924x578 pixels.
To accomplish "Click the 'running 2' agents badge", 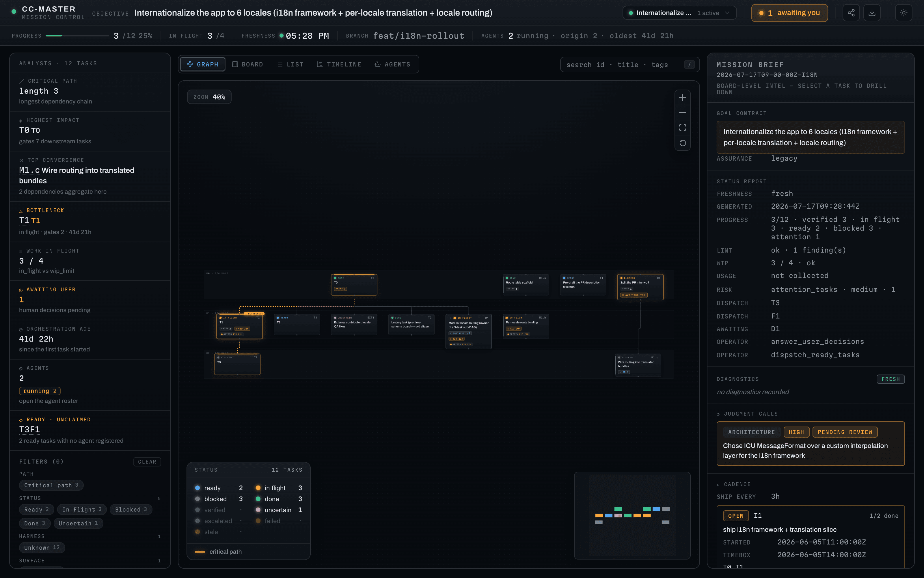I will click(40, 391).
